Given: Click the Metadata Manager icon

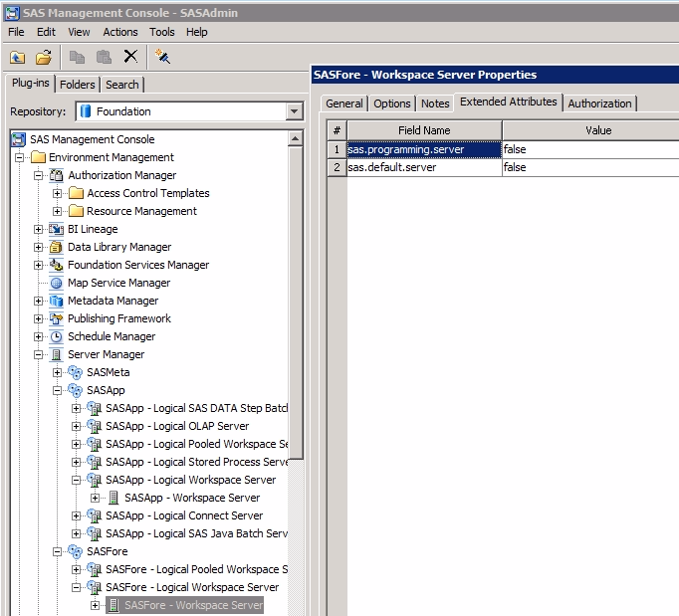Looking at the screenshot, I should (x=57, y=301).
